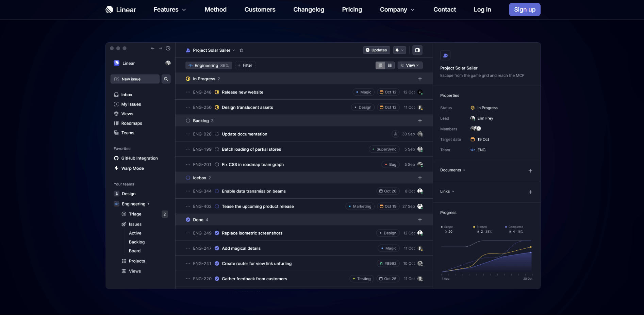The width and height of the screenshot is (644, 315).
Task: Star the Project Solar Sailer project
Action: click(x=241, y=50)
